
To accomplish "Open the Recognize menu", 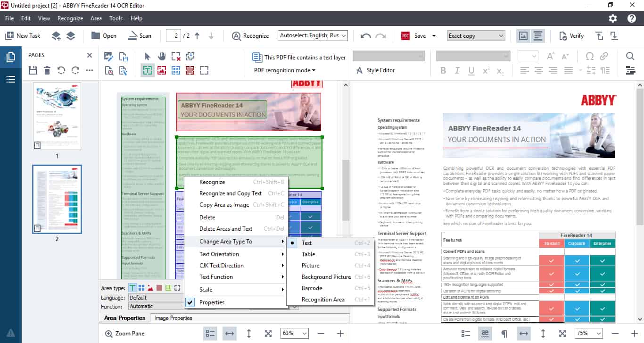I will coord(70,18).
